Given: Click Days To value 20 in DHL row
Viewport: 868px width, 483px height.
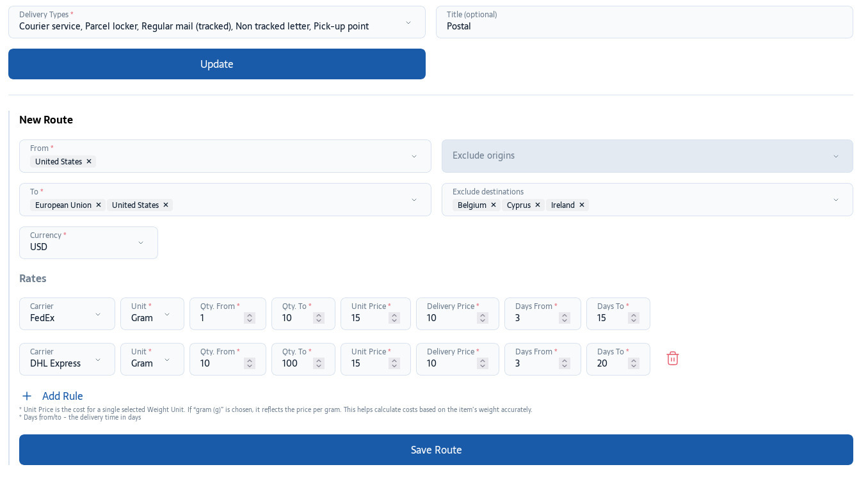Looking at the screenshot, I should point(602,363).
